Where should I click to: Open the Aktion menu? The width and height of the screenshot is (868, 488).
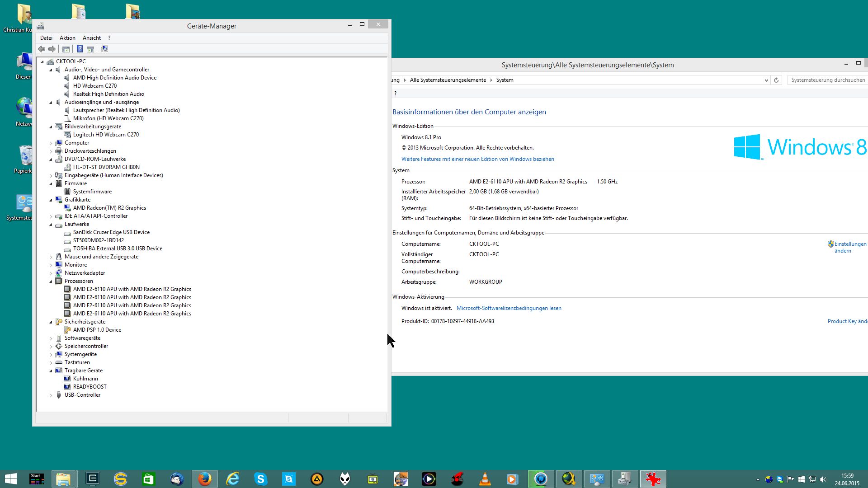pos(67,38)
